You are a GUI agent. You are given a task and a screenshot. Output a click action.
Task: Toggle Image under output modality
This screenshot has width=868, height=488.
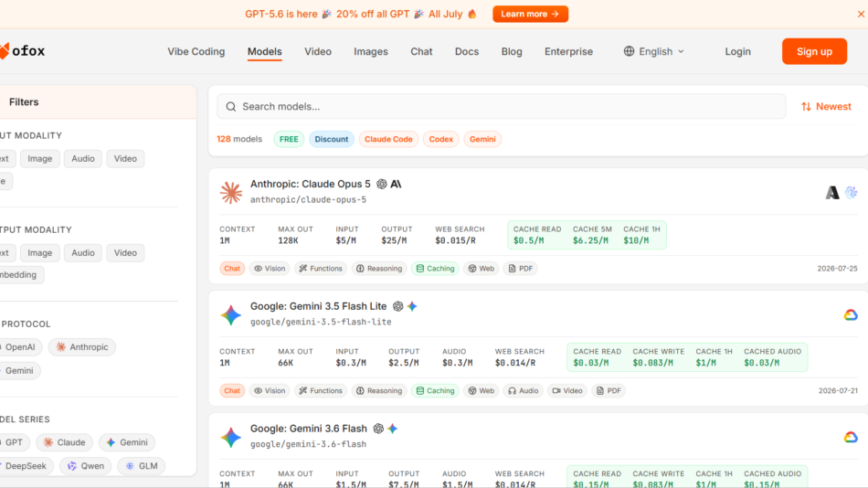pyautogui.click(x=40, y=252)
